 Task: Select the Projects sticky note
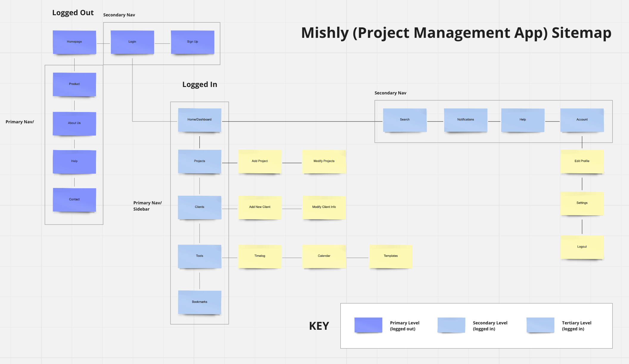click(x=200, y=161)
